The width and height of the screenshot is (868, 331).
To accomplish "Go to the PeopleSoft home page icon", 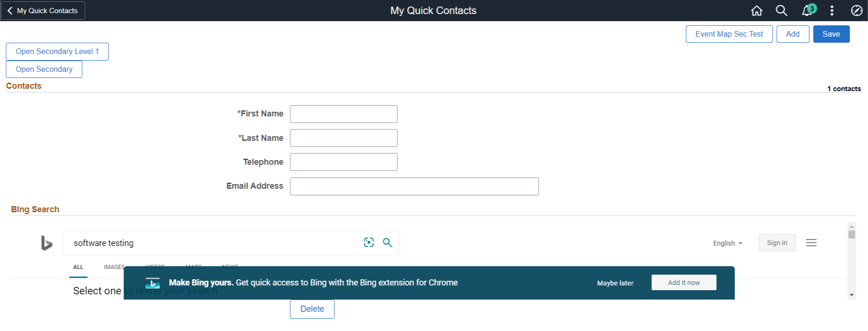I will [x=757, y=10].
